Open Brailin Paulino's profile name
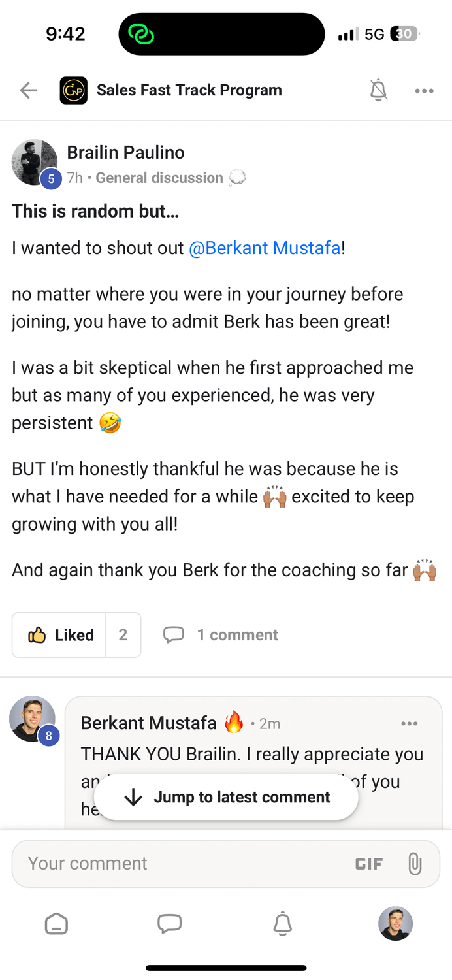The width and height of the screenshot is (452, 980). (125, 152)
